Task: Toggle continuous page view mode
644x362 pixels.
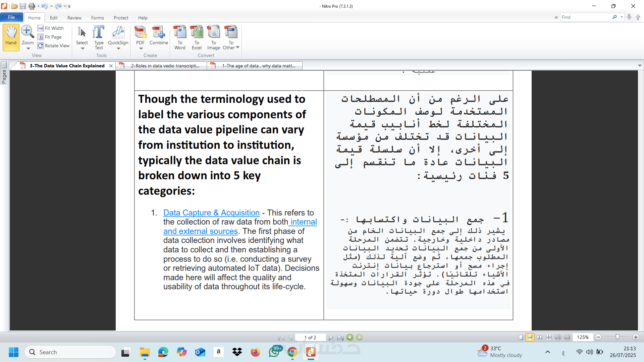Action: pyautogui.click(x=530, y=337)
